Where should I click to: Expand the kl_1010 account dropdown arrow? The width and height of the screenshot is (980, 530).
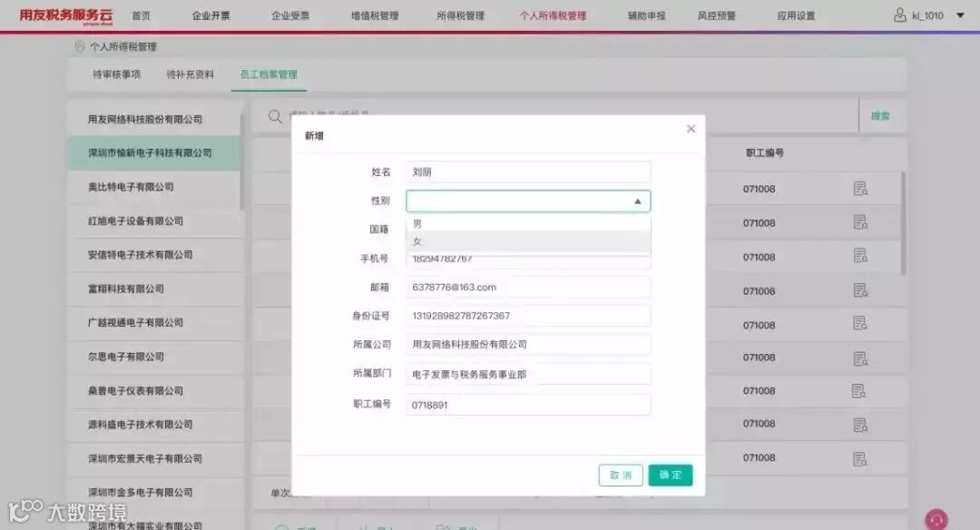(x=960, y=15)
